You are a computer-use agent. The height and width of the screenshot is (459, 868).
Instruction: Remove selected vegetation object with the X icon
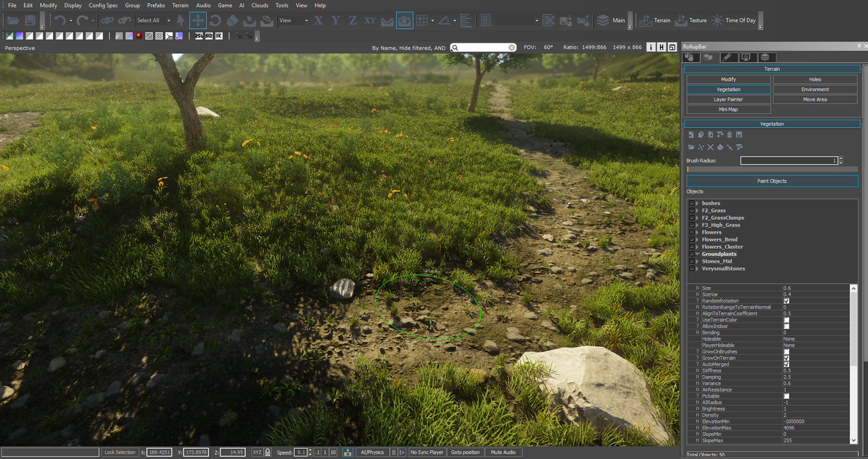pyautogui.click(x=710, y=147)
